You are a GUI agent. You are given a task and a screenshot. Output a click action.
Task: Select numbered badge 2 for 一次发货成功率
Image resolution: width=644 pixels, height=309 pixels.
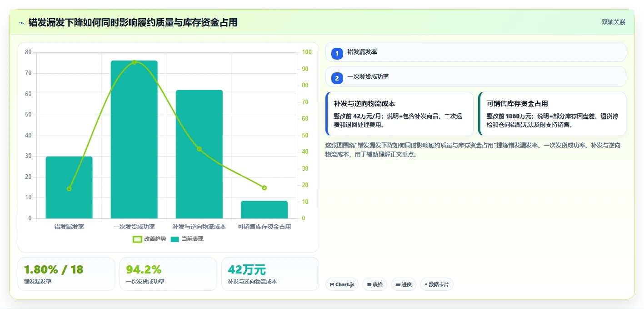coord(337,78)
